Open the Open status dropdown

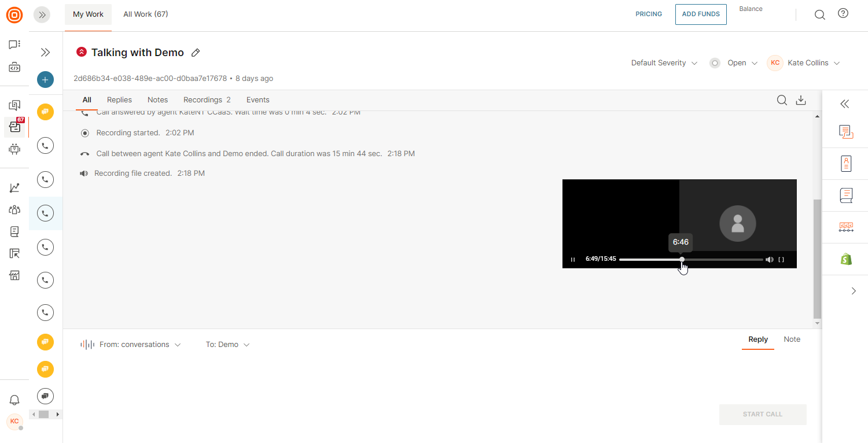(x=742, y=63)
